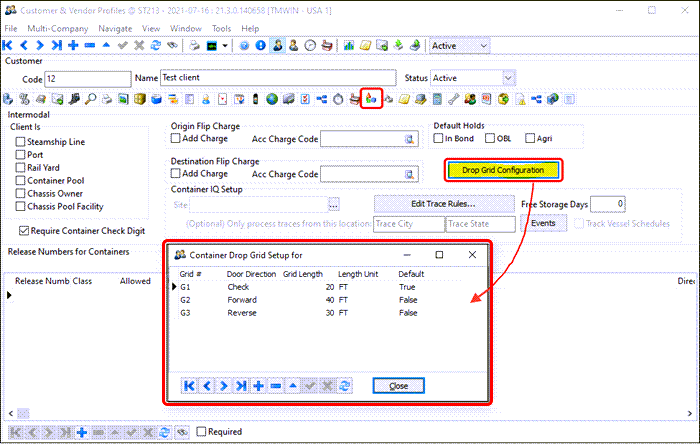Screen dimensions: 700x444
Task: Click the first-record navigation icon in the dialog
Action: click(x=189, y=386)
